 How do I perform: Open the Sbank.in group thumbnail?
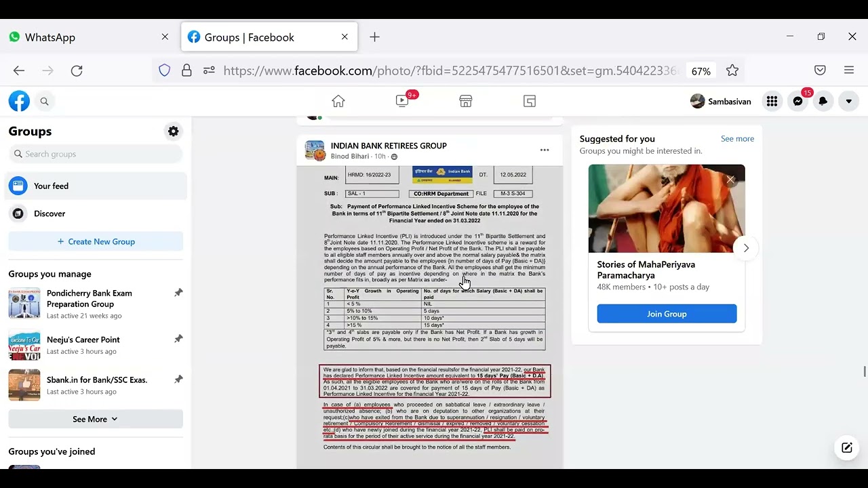click(x=24, y=385)
